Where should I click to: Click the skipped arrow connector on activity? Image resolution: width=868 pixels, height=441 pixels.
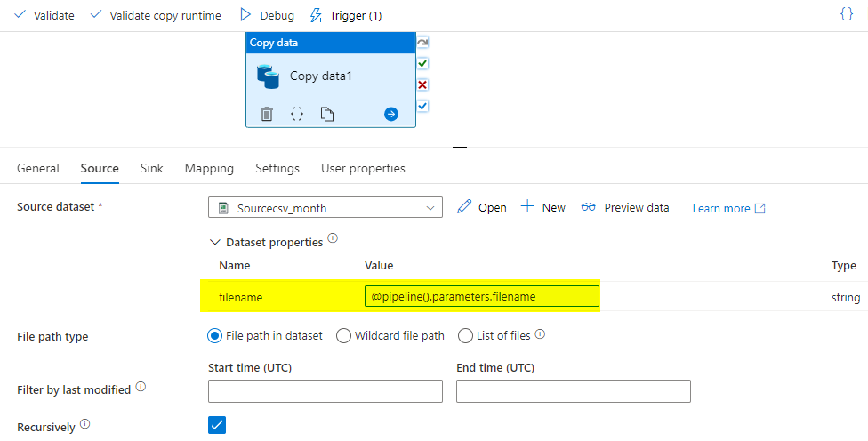423,43
